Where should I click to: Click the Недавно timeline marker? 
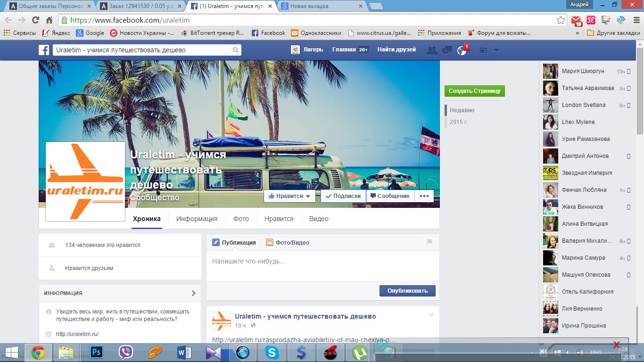(462, 110)
